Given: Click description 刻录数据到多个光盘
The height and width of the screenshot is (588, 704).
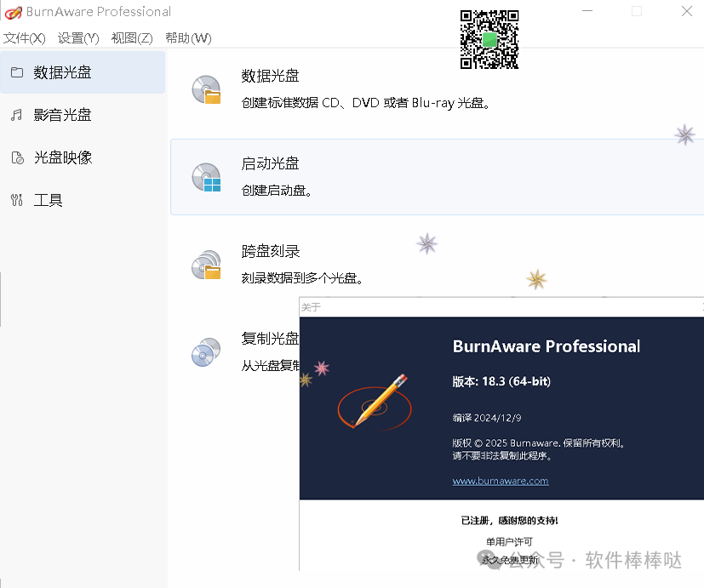Looking at the screenshot, I should click(301, 278).
